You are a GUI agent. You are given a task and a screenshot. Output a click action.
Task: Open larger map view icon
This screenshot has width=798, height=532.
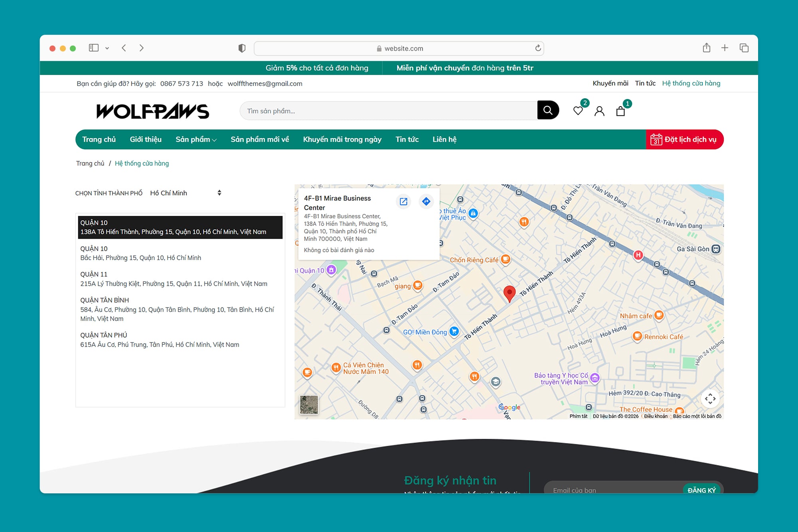(x=403, y=201)
